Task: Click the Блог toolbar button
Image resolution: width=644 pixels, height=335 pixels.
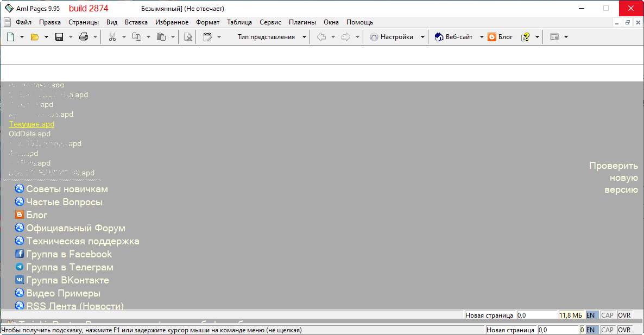Action: click(x=500, y=37)
